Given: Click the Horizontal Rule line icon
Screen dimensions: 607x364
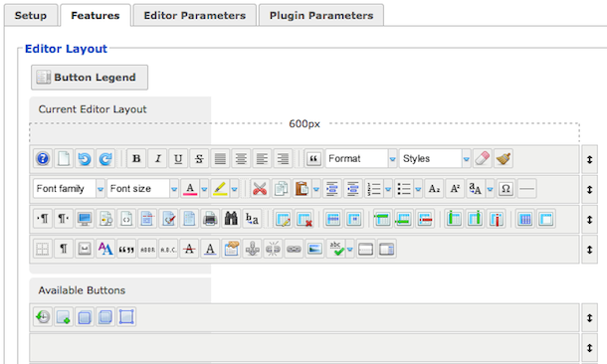Looking at the screenshot, I should [526, 189].
